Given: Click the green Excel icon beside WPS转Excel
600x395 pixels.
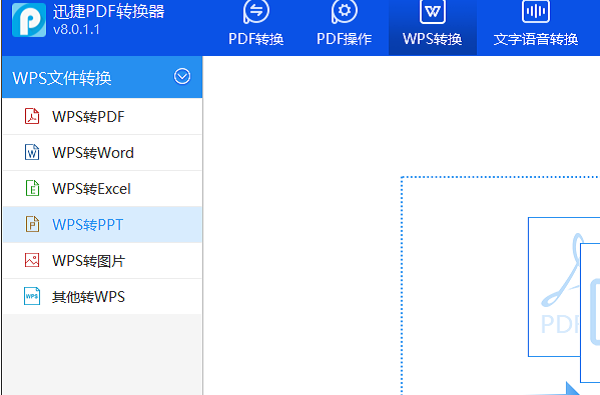Looking at the screenshot, I should coord(32,188).
